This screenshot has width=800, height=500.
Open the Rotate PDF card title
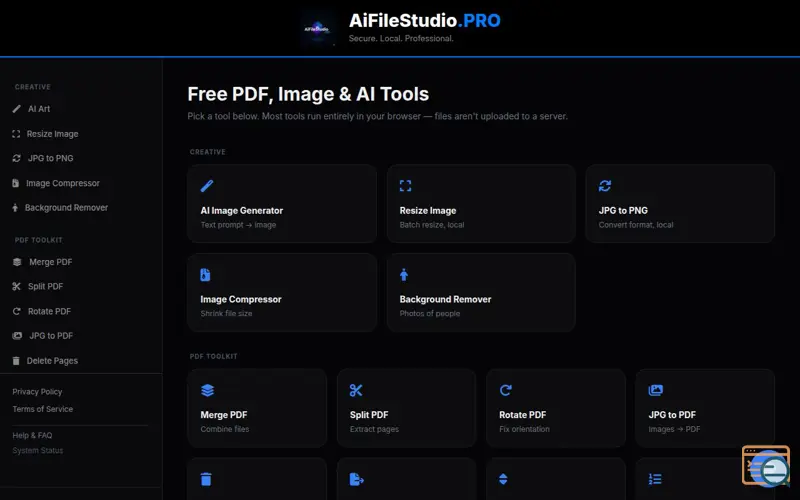(522, 415)
